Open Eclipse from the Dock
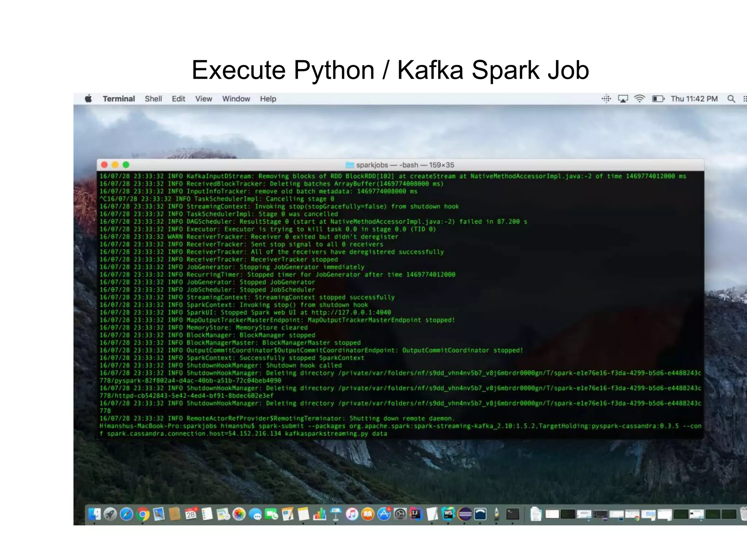Viewport: 747px width, 560px height. (464, 514)
